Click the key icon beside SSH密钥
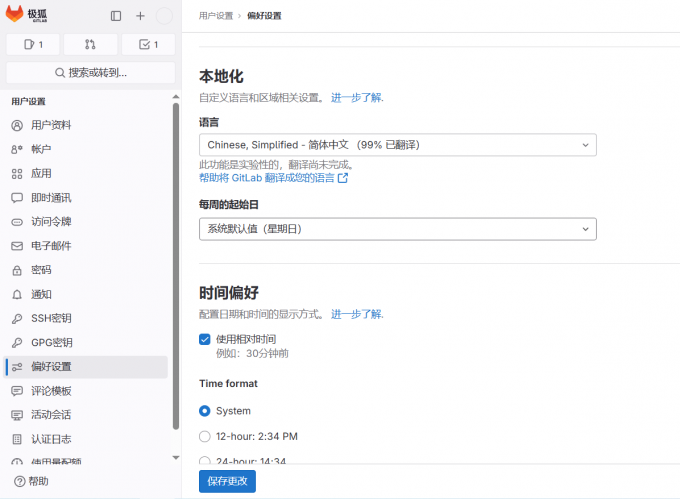The height and width of the screenshot is (499, 680). click(x=17, y=319)
